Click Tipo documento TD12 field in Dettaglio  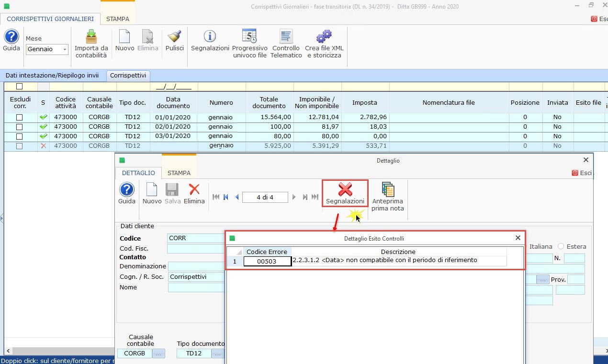194,353
